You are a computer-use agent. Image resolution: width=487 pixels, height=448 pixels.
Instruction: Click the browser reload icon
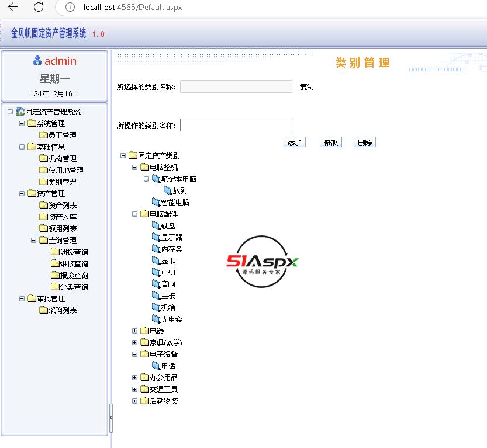point(39,7)
